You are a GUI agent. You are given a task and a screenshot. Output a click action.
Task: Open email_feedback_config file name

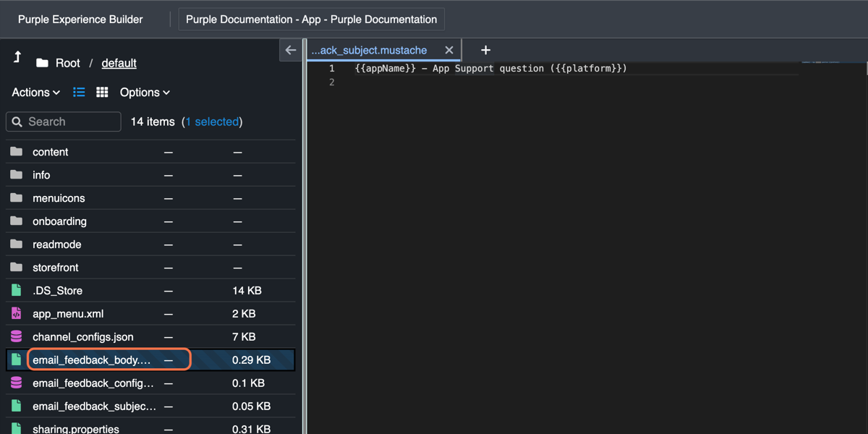coord(93,383)
